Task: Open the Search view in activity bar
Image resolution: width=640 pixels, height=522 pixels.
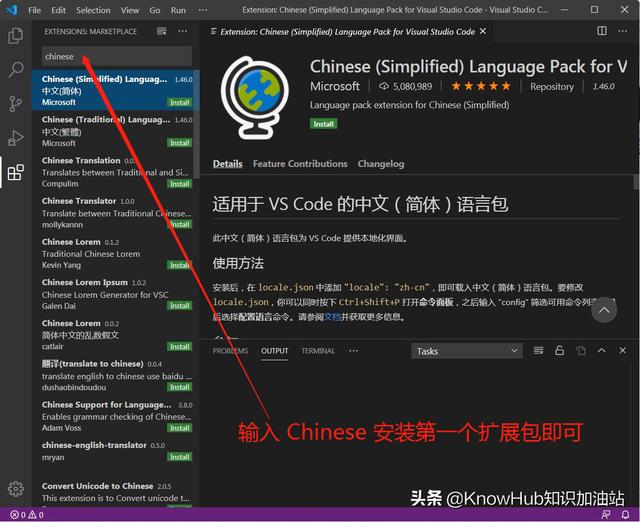Action: click(16, 69)
